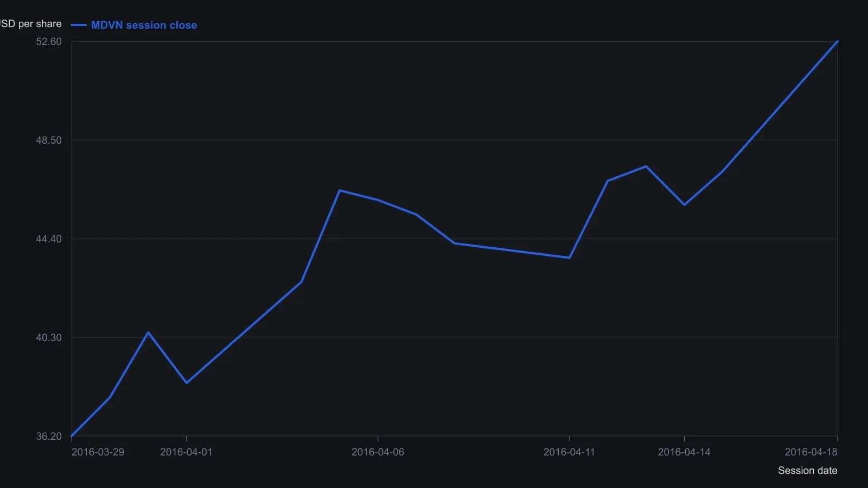Image resolution: width=868 pixels, height=488 pixels.
Task: Click the 2016-04-06 date label
Action: click(x=378, y=452)
